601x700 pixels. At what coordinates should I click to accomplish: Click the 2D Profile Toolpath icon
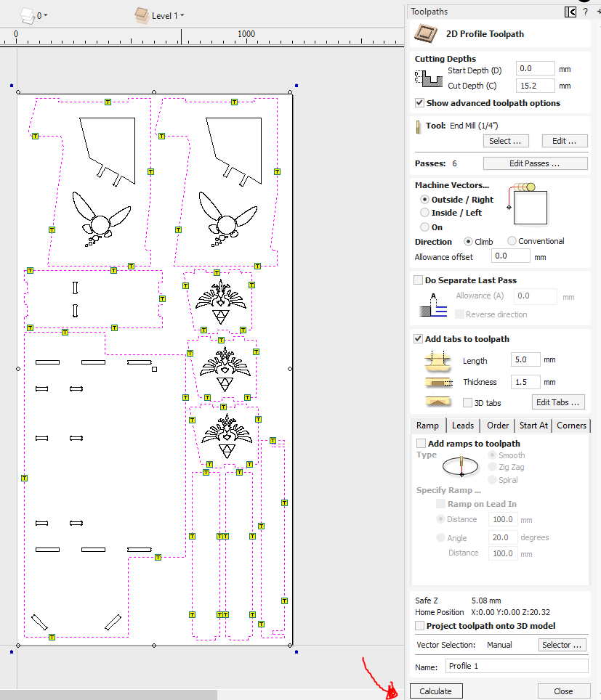(426, 33)
